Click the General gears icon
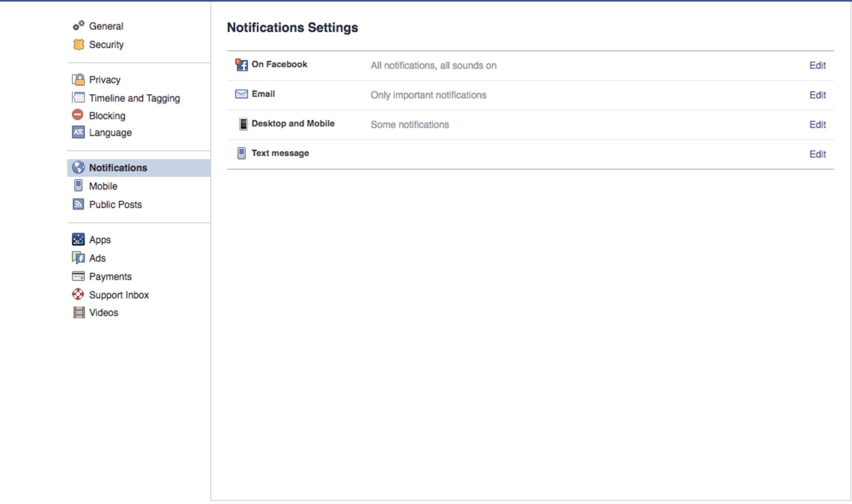The height and width of the screenshot is (504, 852). click(x=79, y=26)
